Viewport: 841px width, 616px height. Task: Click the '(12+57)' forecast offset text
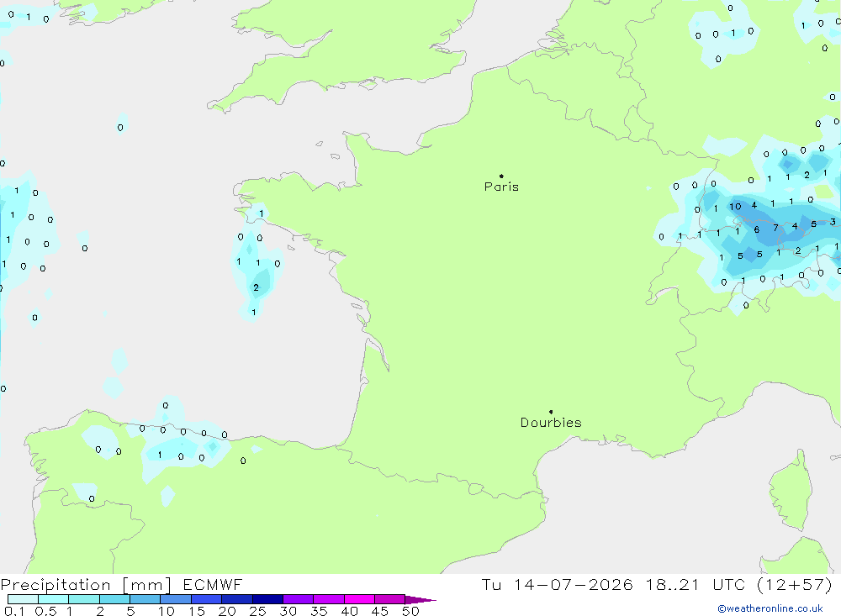pos(795,584)
